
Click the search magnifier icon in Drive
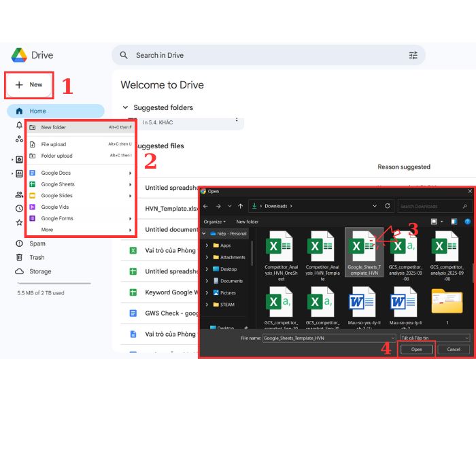(124, 55)
